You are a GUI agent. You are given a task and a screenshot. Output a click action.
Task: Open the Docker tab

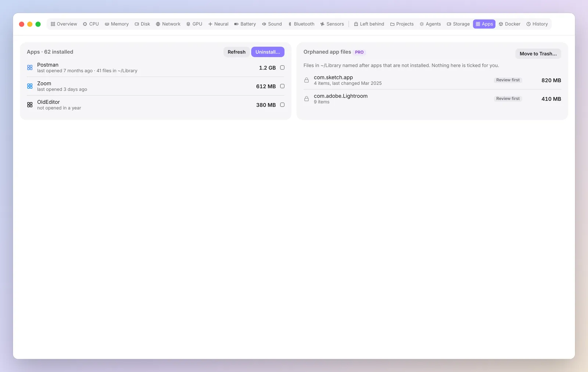tap(510, 24)
